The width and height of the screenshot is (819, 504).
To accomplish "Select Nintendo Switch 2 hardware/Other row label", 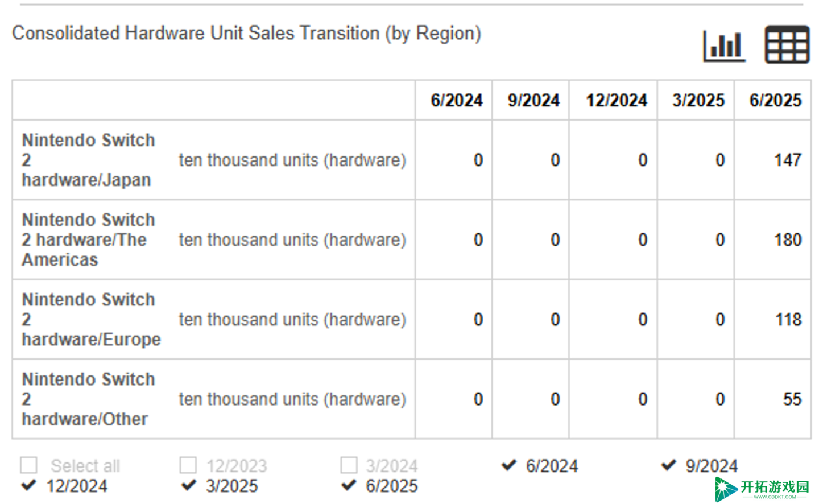I will point(88,399).
